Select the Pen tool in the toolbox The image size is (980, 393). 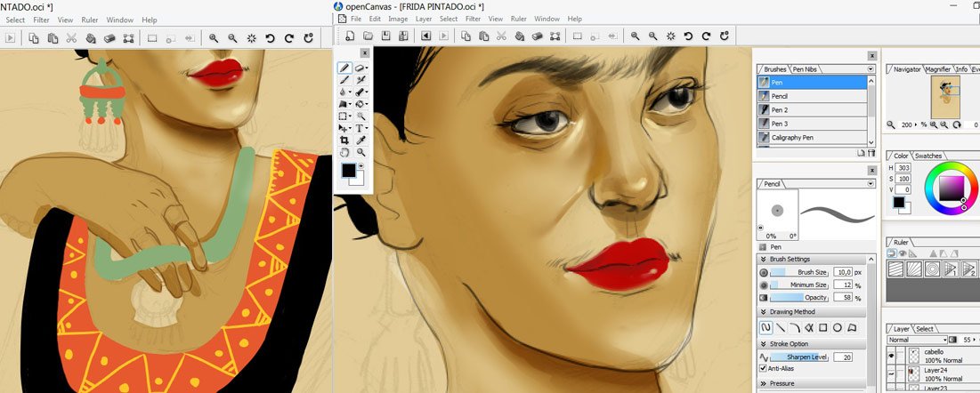[x=344, y=68]
